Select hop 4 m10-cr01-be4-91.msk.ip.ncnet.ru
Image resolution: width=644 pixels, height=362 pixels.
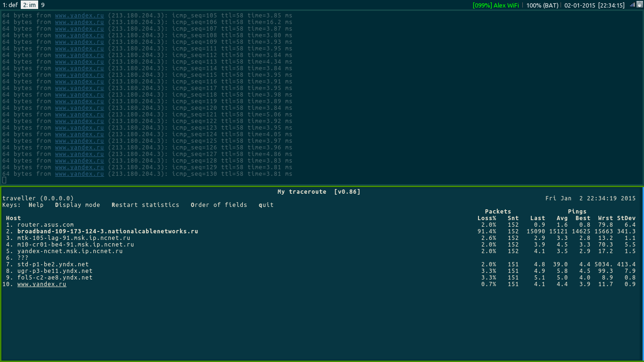(x=75, y=245)
